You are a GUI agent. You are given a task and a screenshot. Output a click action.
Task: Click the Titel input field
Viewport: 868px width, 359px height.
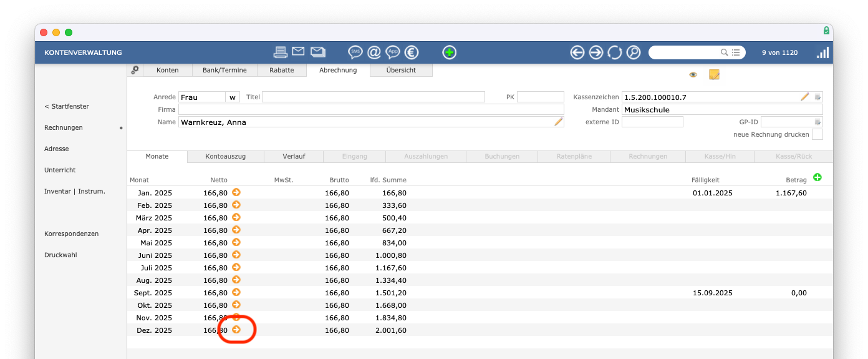click(373, 97)
